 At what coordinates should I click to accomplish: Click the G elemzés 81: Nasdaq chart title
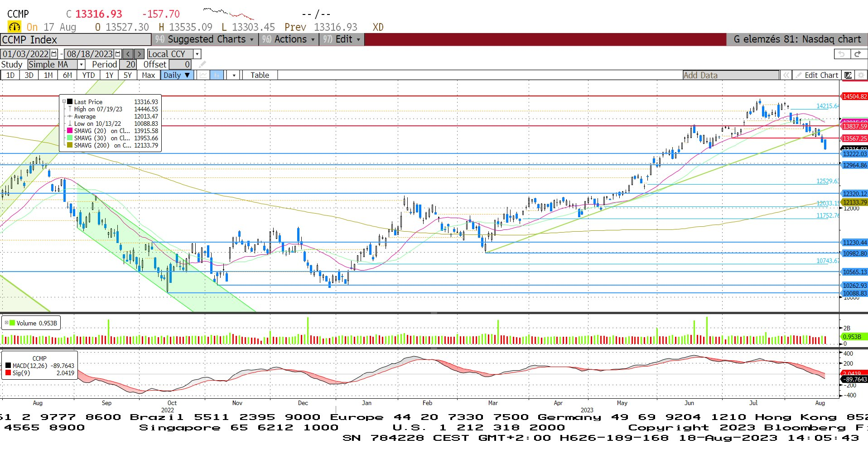(797, 39)
